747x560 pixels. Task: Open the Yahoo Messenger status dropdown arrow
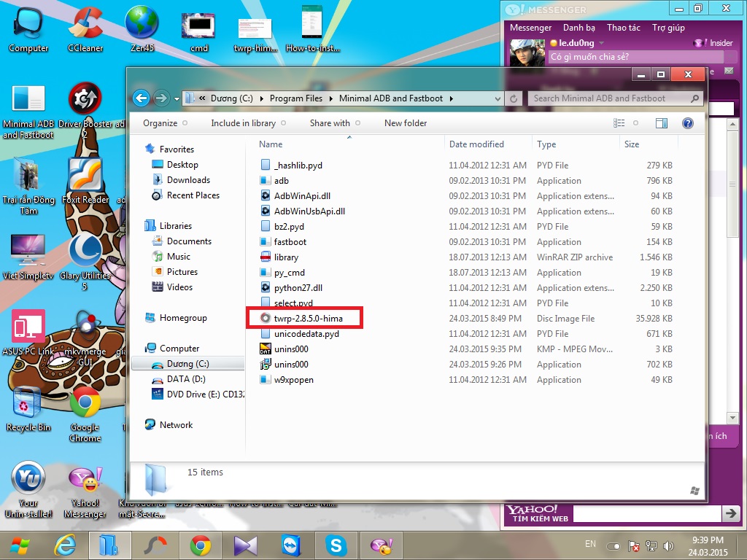(x=601, y=43)
